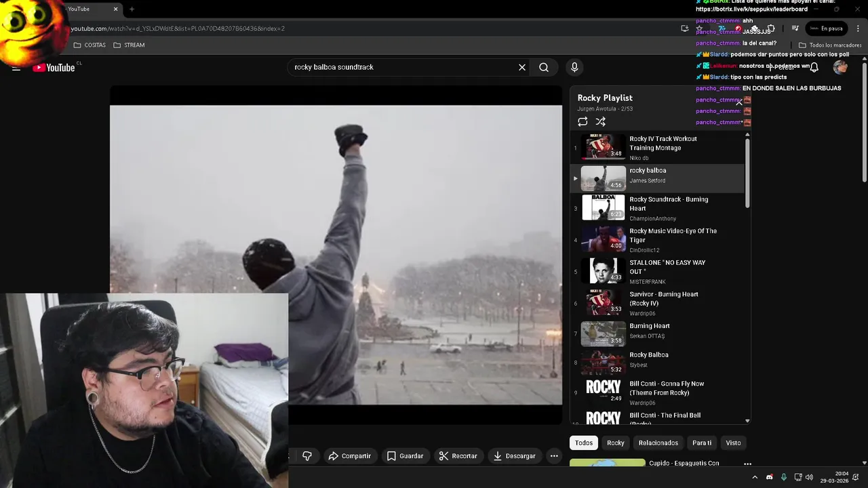This screenshot has width=868, height=488.
Task: Play Rocky Balboa by Slybest
Action: (657, 362)
